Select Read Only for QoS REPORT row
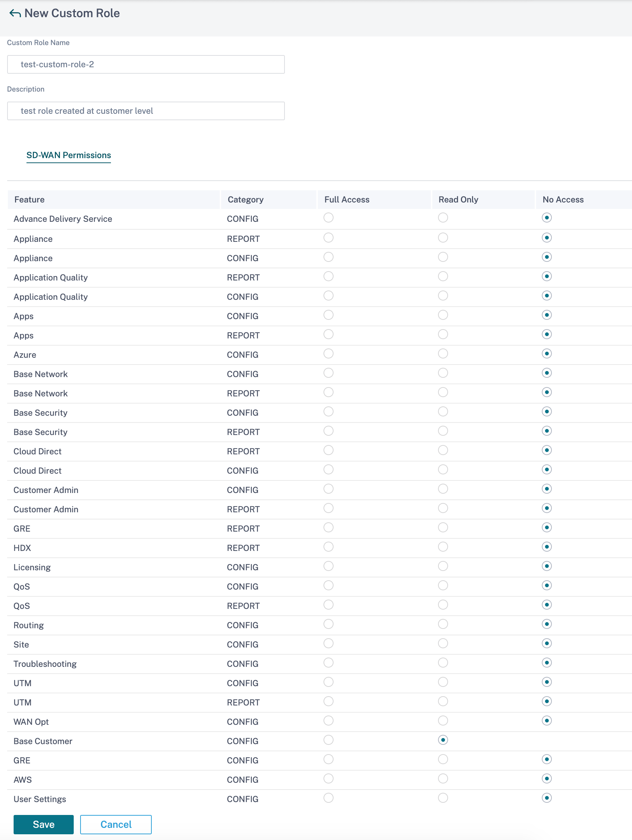This screenshot has width=632, height=840. pos(443,605)
